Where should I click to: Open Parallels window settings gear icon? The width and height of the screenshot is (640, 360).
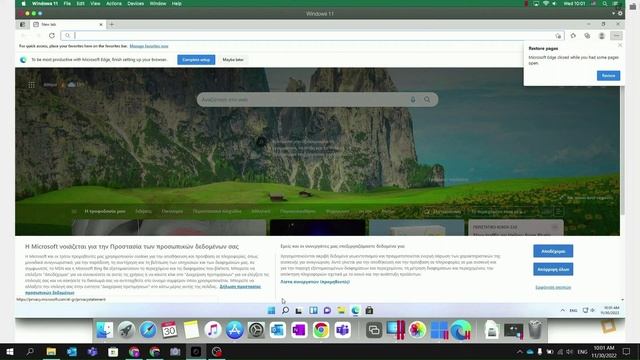click(620, 13)
